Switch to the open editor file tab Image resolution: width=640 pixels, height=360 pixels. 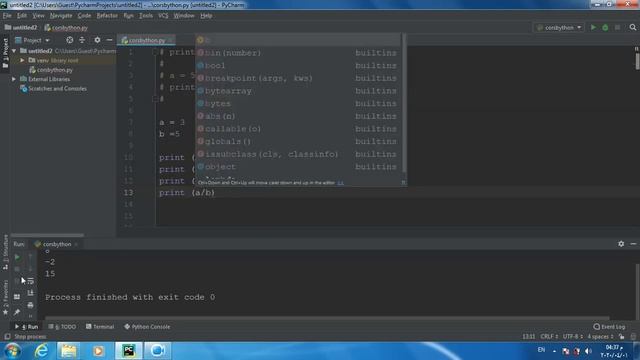pos(147,40)
